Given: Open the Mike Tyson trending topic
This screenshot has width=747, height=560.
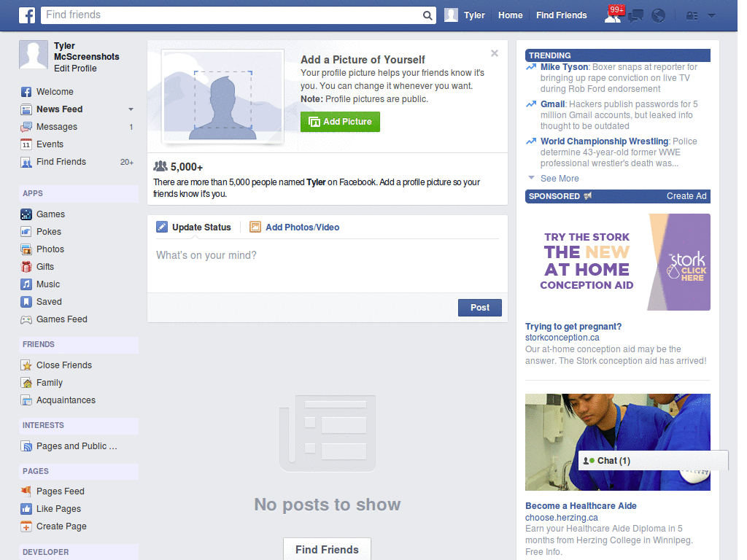Looking at the screenshot, I should point(564,67).
